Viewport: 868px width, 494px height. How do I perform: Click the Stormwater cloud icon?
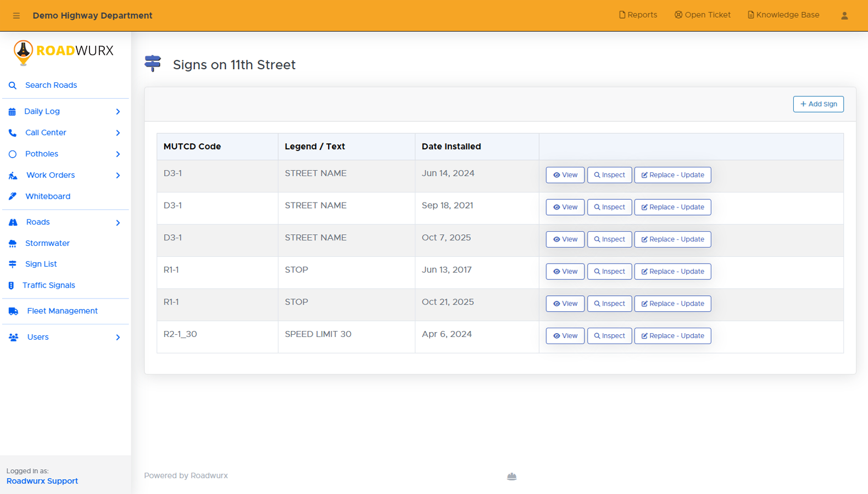(x=13, y=244)
